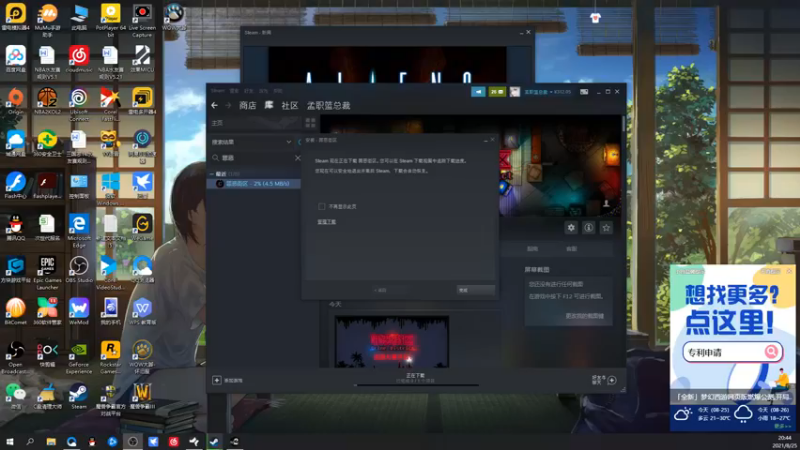Open Origin desktop shortcut
800x450 pixels.
16,101
